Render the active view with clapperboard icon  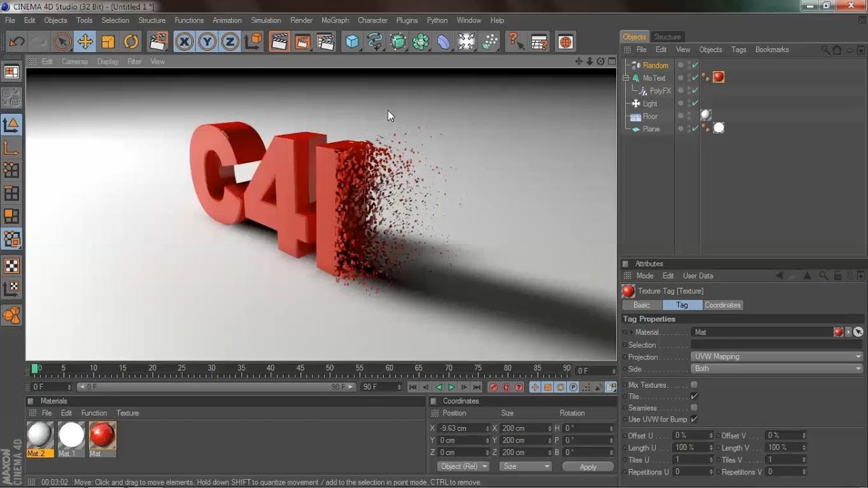pos(279,42)
